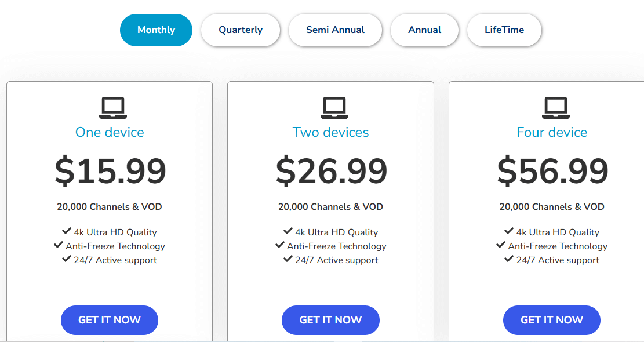Click the 4k Ultra HD checkmark under Four device
The height and width of the screenshot is (342, 644).
(x=509, y=231)
